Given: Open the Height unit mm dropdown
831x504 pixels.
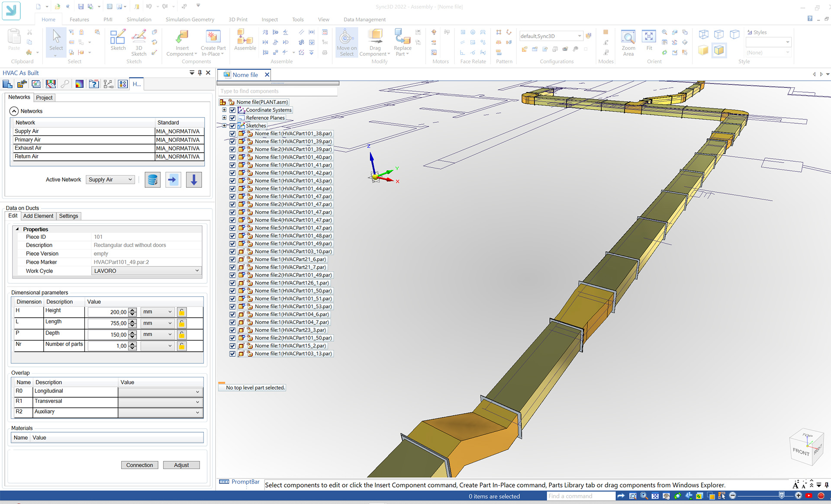Looking at the screenshot, I should (158, 311).
